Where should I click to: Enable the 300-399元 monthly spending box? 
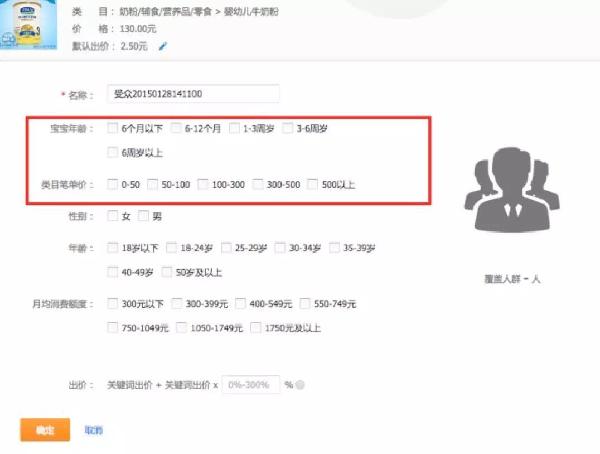(x=177, y=304)
